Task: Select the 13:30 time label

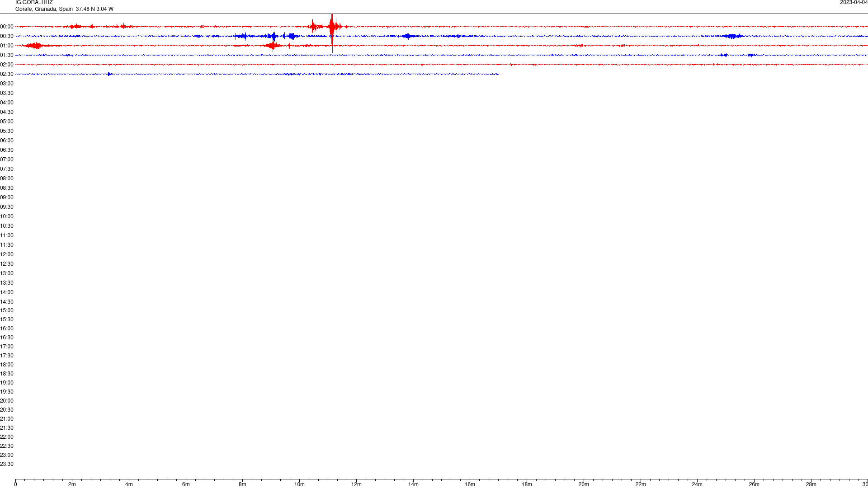Action: click(x=7, y=283)
